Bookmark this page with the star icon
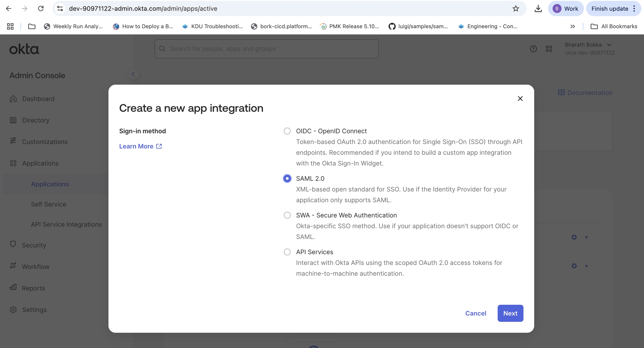This screenshot has width=644, height=348. 515,9
